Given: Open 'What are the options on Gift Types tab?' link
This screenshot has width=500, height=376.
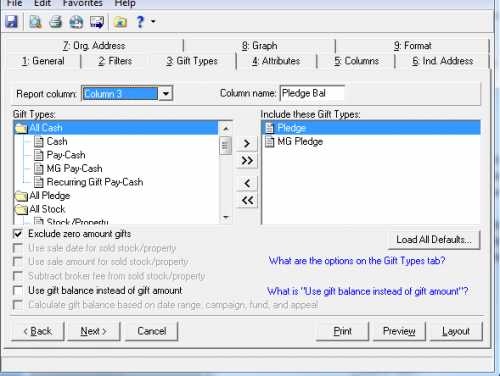Looking at the screenshot, I should 357,261.
